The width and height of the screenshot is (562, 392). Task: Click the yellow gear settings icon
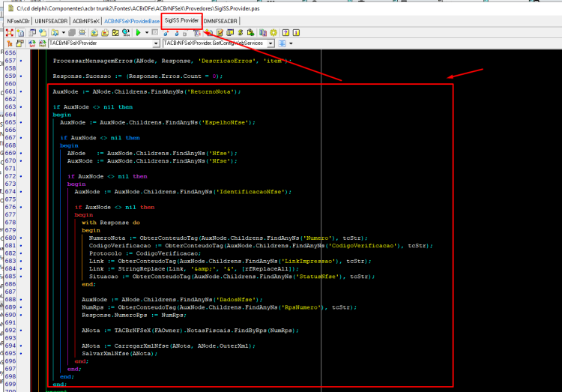click(274, 33)
